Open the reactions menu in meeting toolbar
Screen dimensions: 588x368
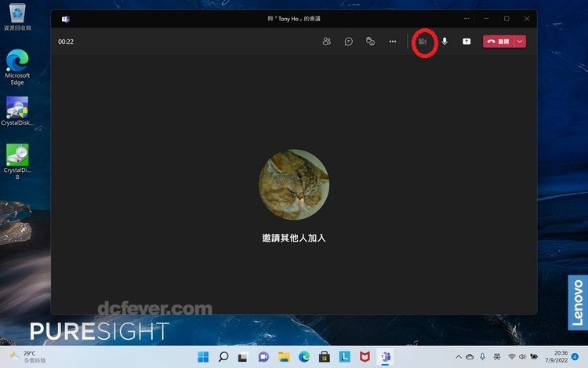click(x=370, y=42)
